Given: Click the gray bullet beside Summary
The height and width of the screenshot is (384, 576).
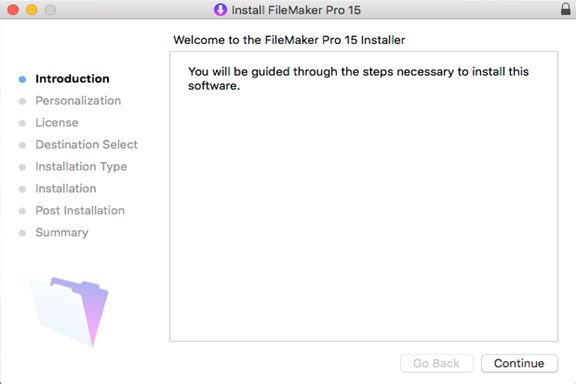Looking at the screenshot, I should click(22, 233).
